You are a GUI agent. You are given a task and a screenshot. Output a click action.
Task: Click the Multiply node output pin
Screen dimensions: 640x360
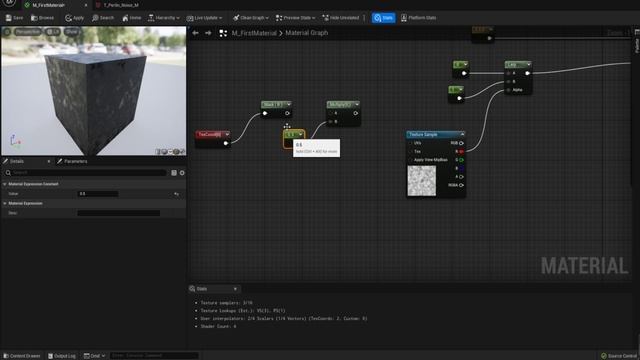(356, 113)
